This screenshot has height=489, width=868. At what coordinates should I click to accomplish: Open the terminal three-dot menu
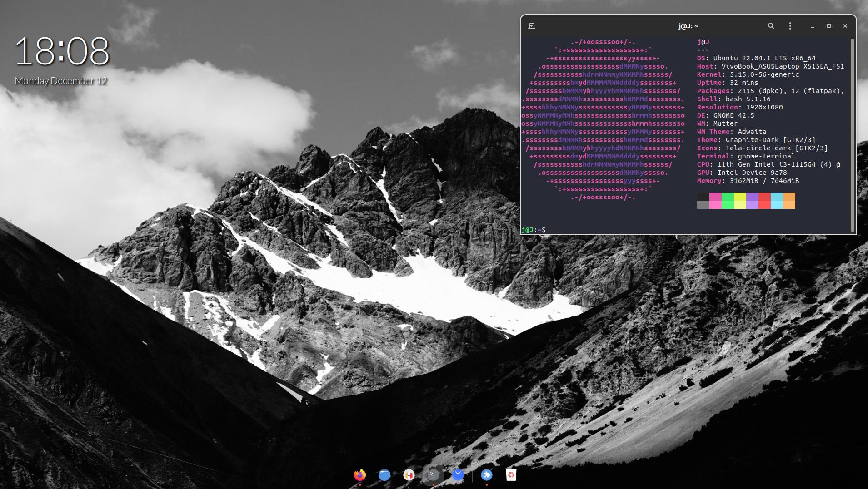pyautogui.click(x=790, y=26)
